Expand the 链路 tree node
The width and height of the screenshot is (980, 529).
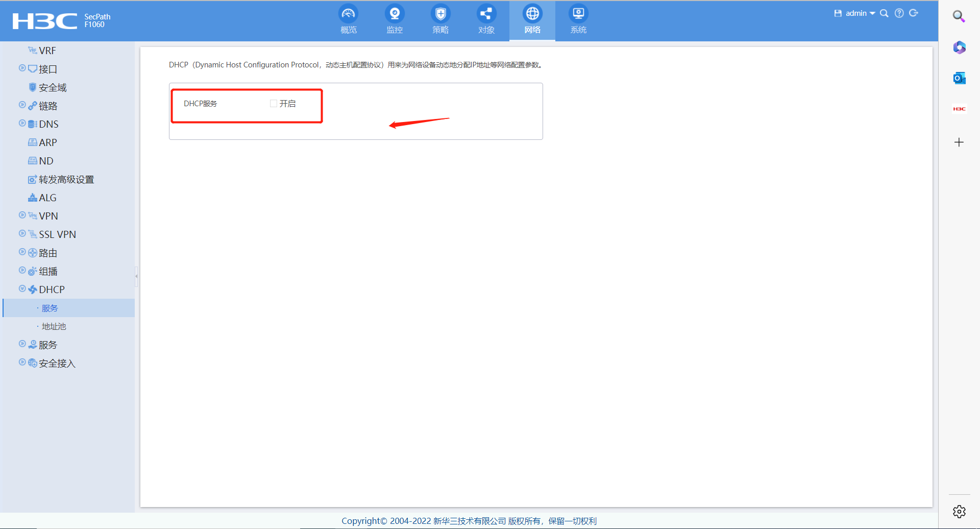(22, 105)
